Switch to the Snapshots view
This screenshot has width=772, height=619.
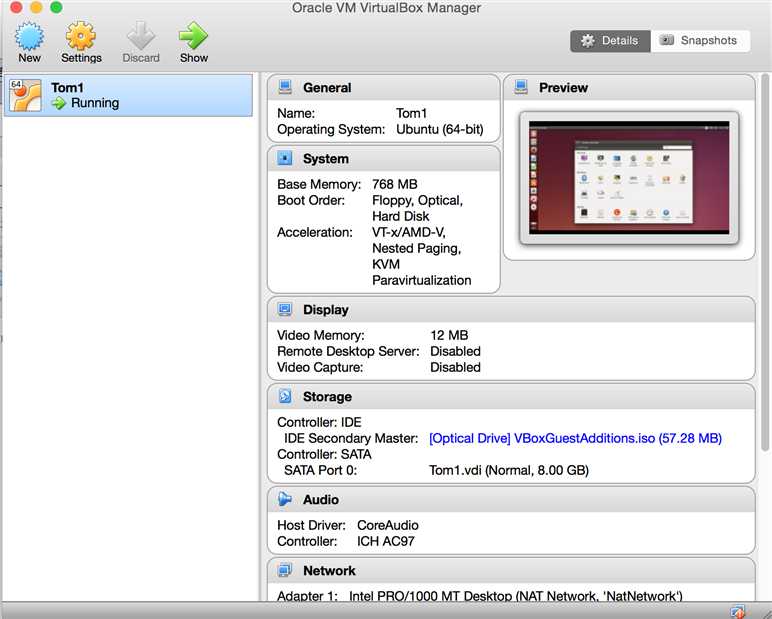click(x=700, y=41)
